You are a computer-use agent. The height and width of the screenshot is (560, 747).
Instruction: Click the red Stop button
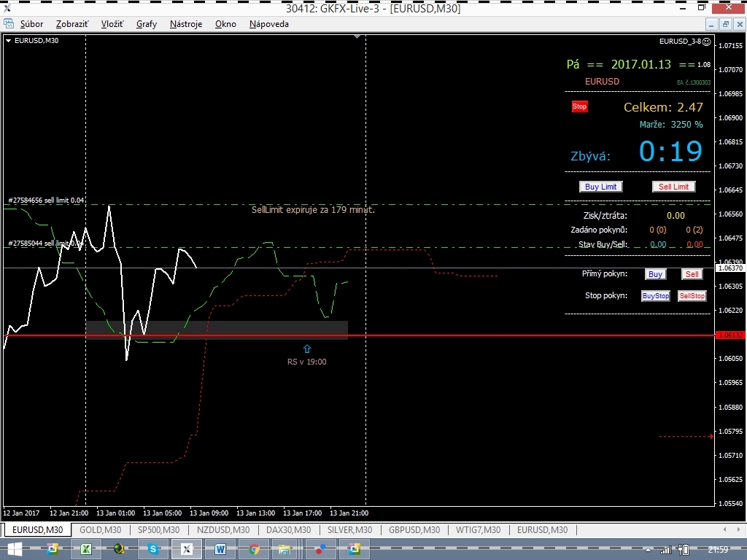579,106
